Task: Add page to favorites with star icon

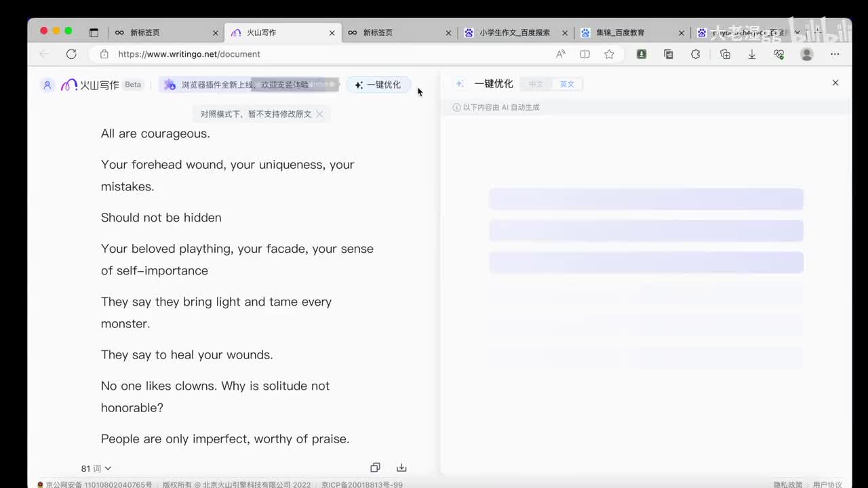Action: point(609,54)
